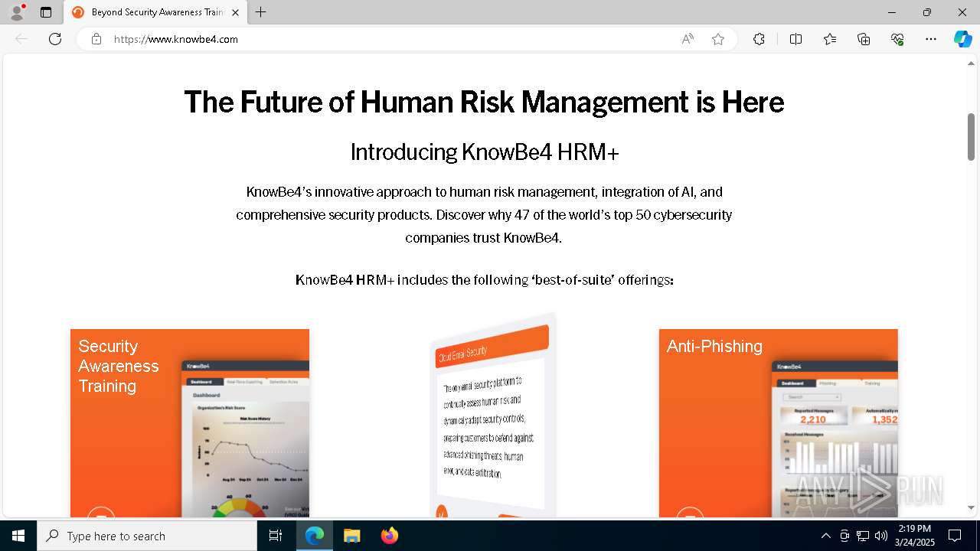Open a new tab with plus button
980x551 pixels.
click(x=261, y=12)
